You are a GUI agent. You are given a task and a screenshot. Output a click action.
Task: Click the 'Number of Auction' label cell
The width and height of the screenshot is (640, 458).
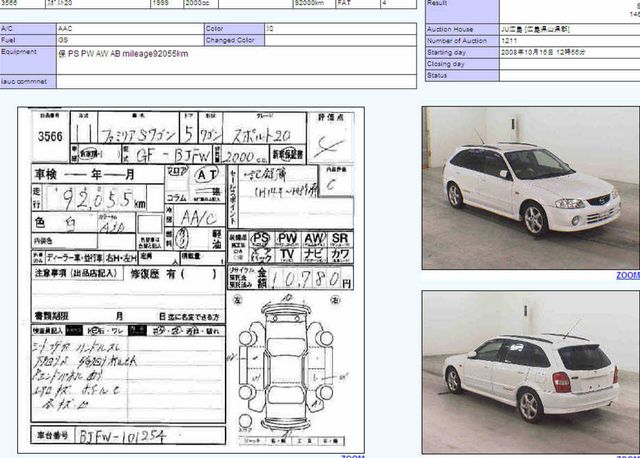(x=462, y=41)
